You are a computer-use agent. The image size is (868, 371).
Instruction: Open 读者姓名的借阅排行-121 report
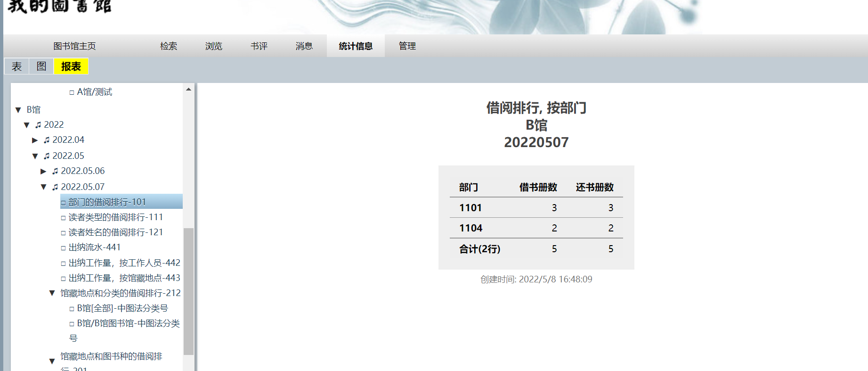click(x=116, y=232)
